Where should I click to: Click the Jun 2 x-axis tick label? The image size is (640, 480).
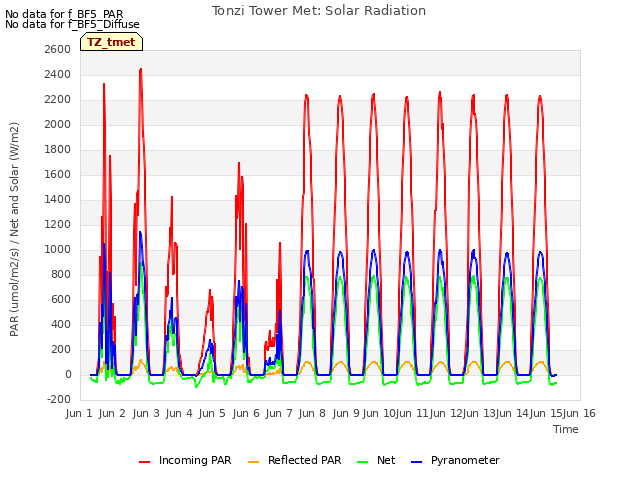(112, 413)
